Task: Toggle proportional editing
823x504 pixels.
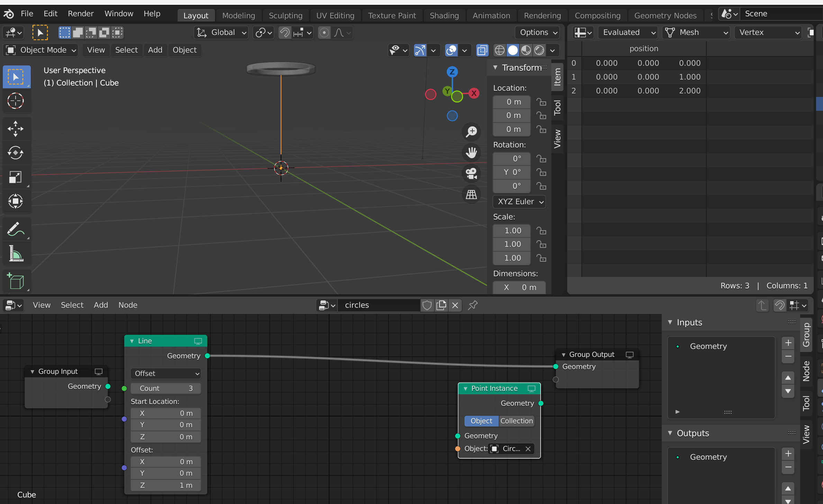Action: point(324,33)
